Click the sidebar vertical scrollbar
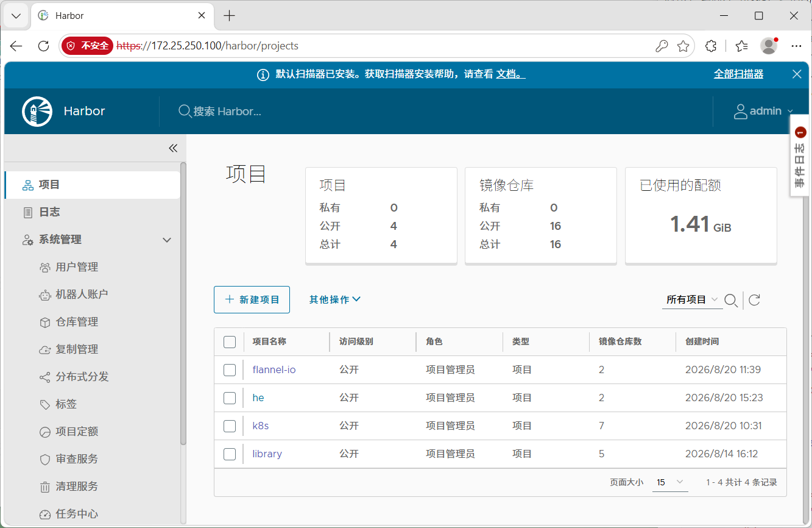Viewport: 812px width, 528px height. point(183,304)
